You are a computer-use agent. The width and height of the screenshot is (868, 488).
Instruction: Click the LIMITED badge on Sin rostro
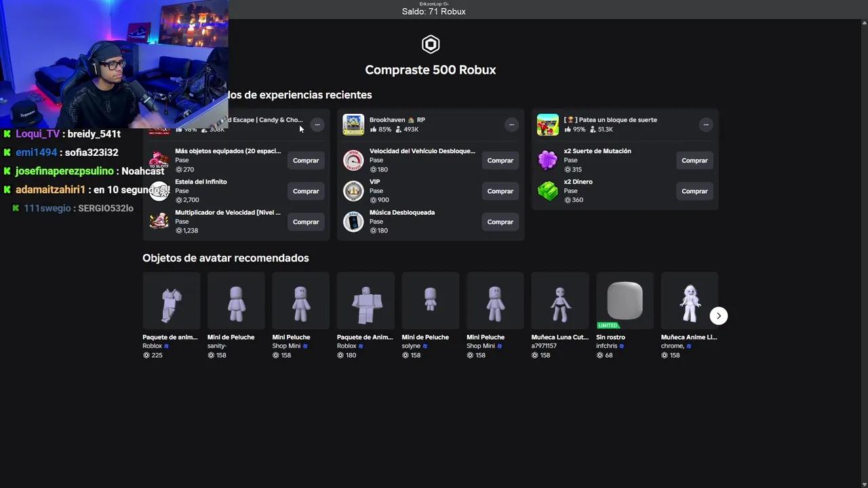608,325
